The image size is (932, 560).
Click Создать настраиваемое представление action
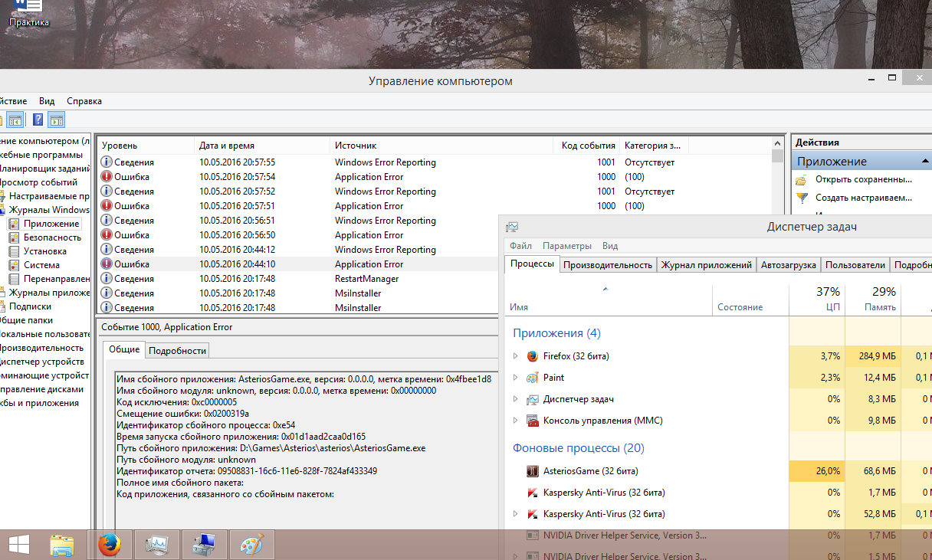863,198
